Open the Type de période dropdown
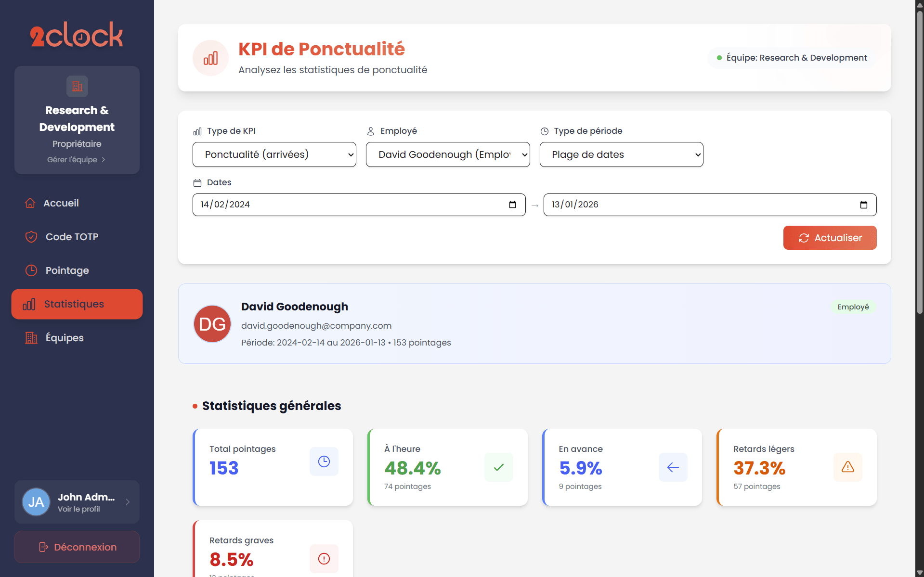 (621, 154)
